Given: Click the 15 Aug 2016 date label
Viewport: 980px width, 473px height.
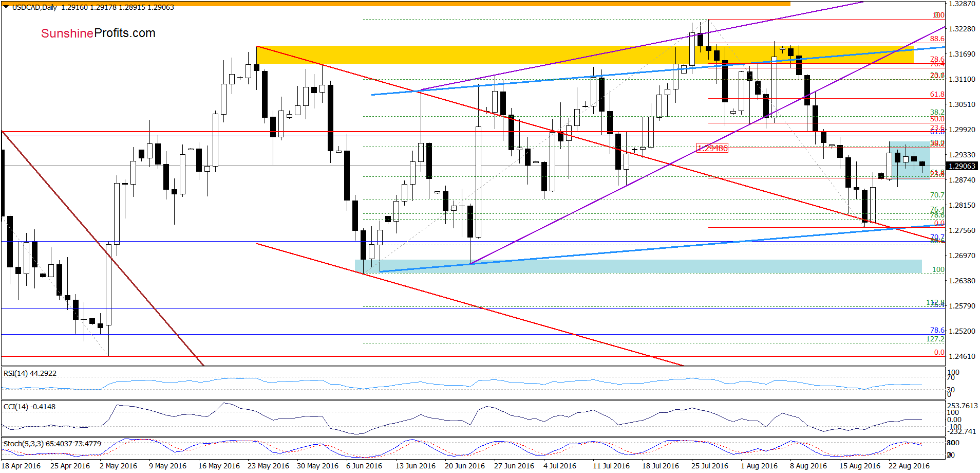Looking at the screenshot, I should [x=860, y=466].
